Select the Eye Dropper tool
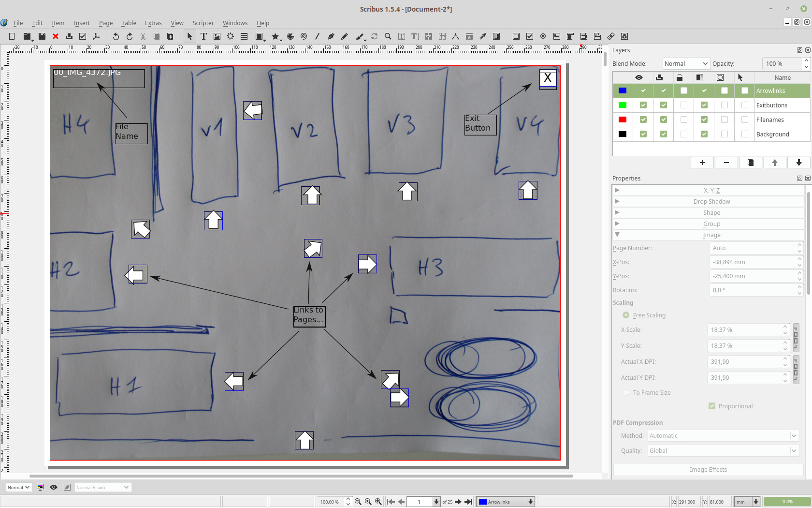Image resolution: width=812 pixels, height=508 pixels. coord(482,36)
